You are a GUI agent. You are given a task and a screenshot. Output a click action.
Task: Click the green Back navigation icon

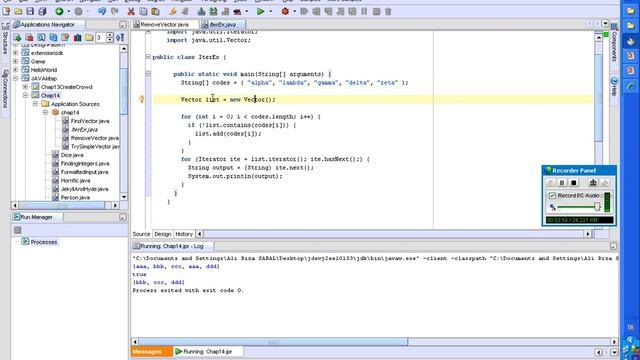click(x=60, y=11)
